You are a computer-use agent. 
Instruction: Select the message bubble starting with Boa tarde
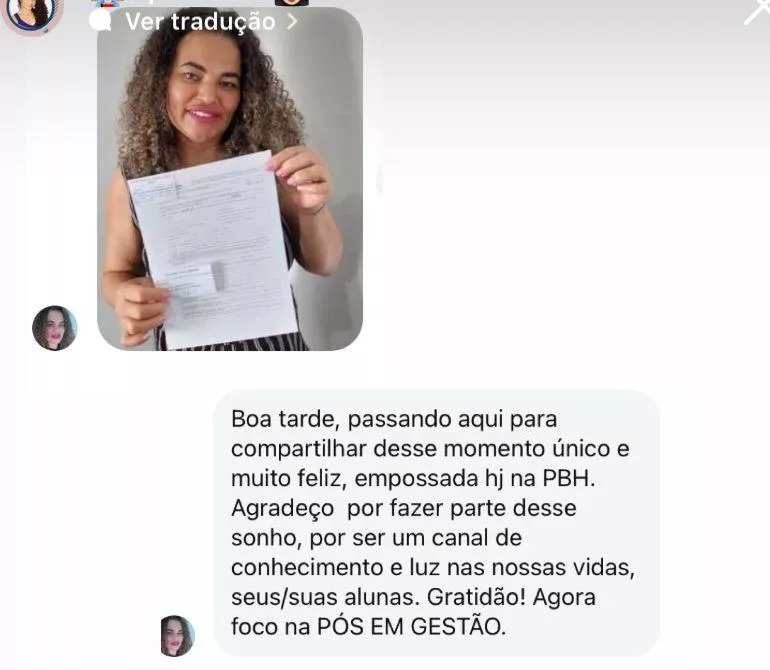436,523
